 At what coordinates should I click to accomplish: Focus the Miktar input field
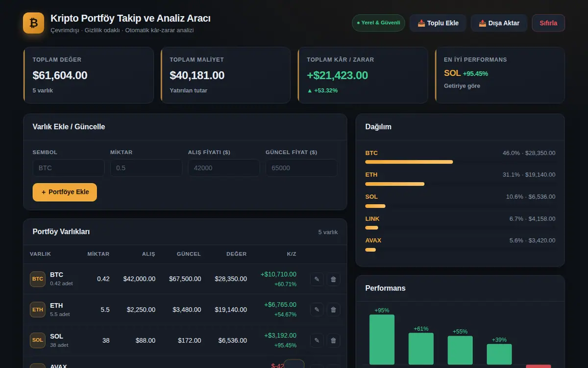tap(146, 168)
